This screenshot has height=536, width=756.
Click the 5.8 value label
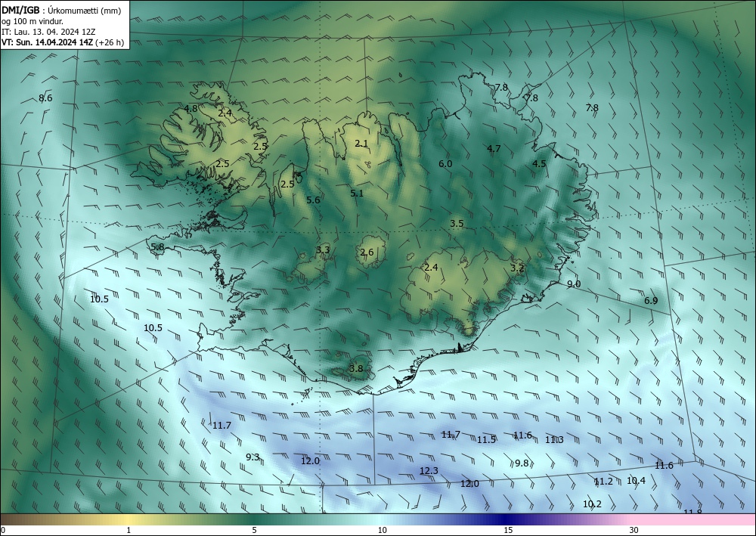(x=158, y=247)
